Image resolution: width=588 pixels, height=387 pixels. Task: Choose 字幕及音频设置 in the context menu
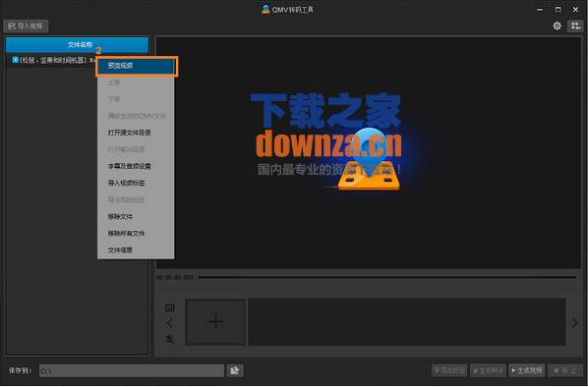coord(136,166)
